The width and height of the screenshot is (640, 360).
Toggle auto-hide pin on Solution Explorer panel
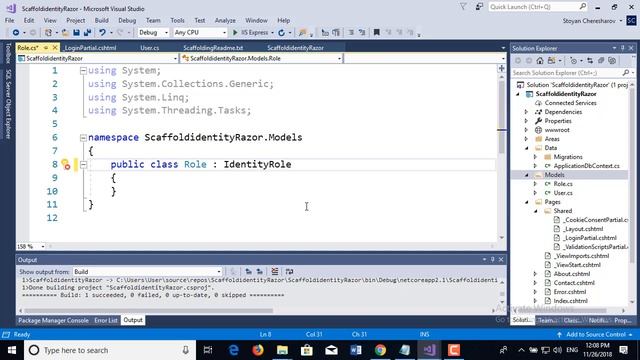click(623, 48)
